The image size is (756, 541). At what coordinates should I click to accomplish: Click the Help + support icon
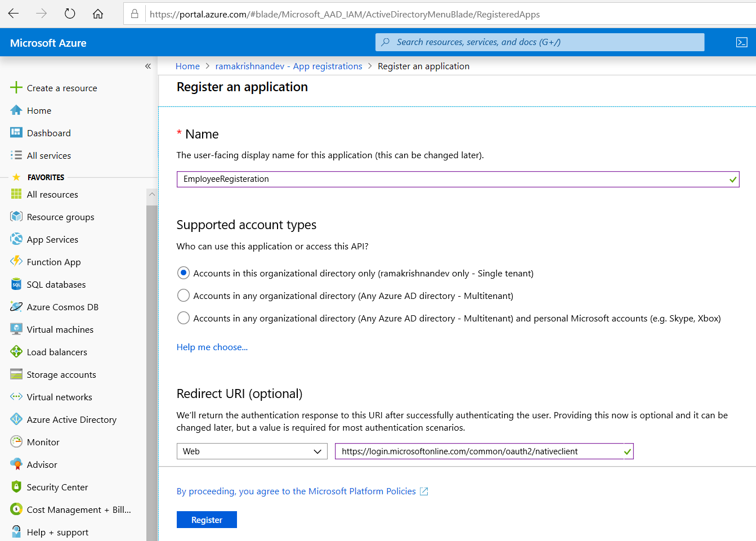pyautogui.click(x=16, y=532)
